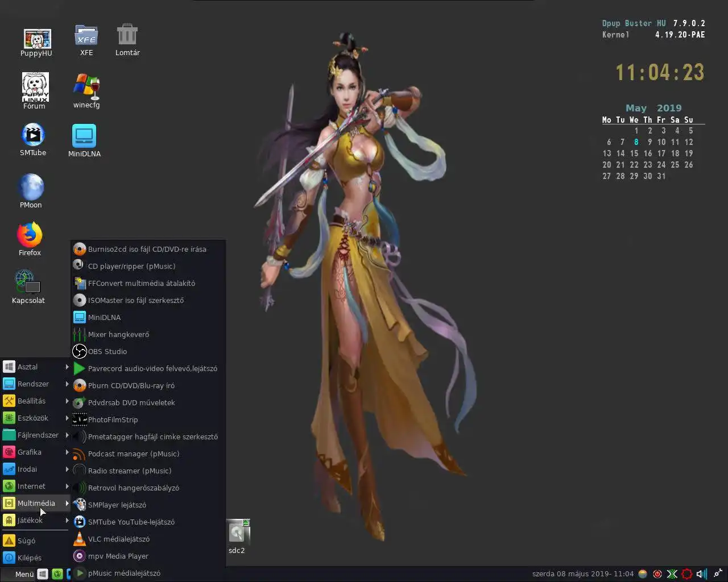Click the white connection nodes tray icon
The width and height of the screenshot is (728, 582).
coord(717,573)
